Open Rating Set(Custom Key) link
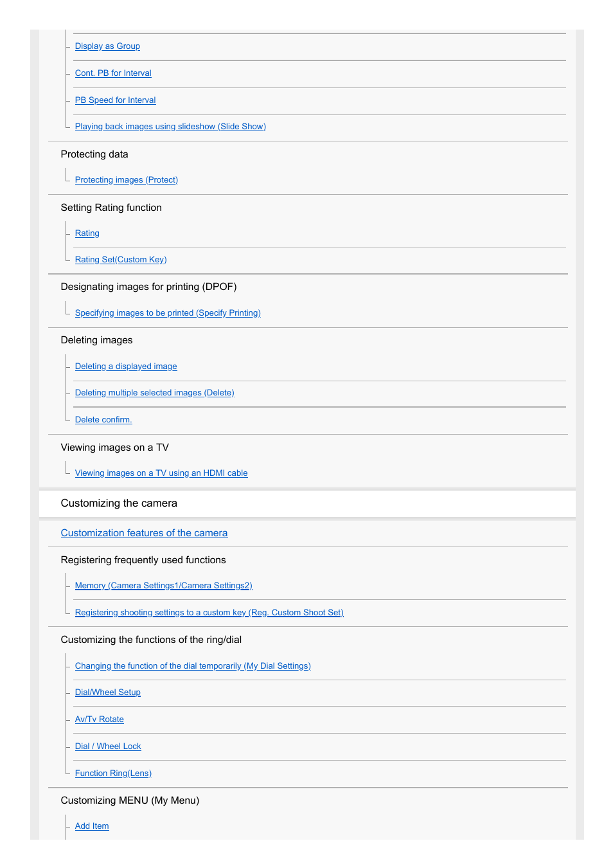The width and height of the screenshot is (613, 868). (121, 260)
